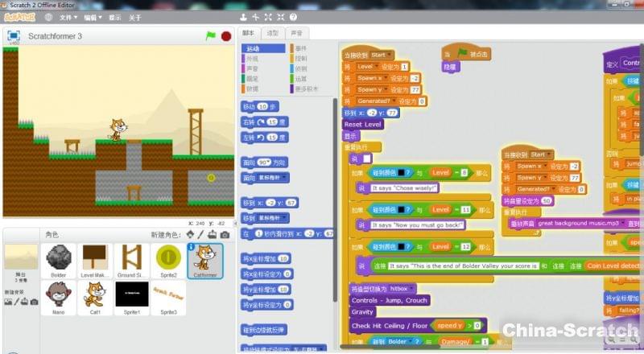Click the green flag to start

coord(211,36)
